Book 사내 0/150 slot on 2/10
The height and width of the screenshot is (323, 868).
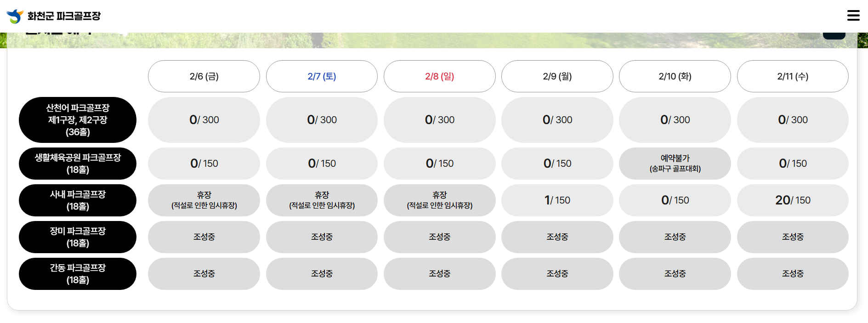[x=675, y=200]
